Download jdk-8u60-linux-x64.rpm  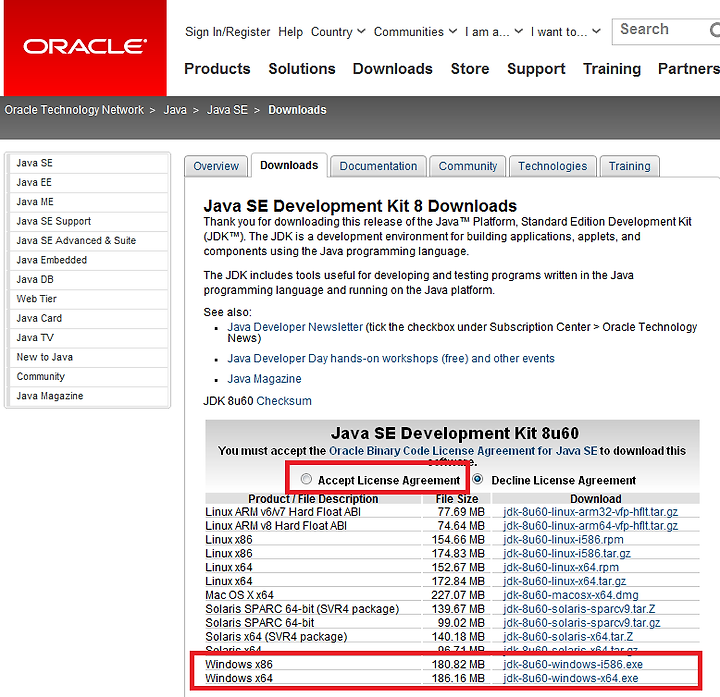click(561, 567)
